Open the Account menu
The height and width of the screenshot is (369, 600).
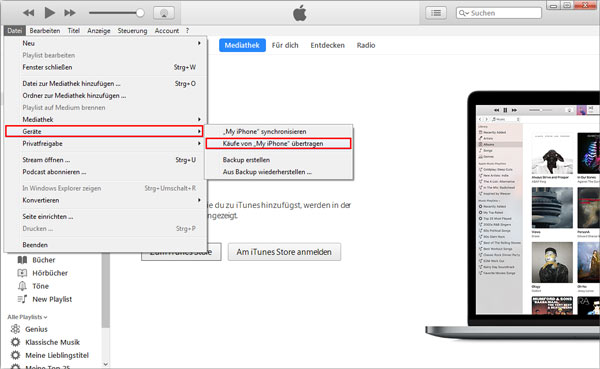click(x=167, y=31)
